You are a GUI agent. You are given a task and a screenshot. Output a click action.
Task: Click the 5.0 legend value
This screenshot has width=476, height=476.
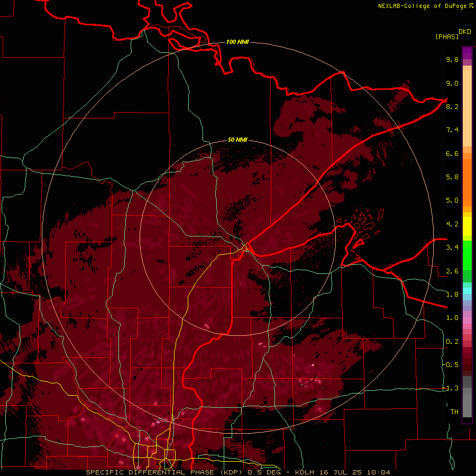click(x=452, y=200)
